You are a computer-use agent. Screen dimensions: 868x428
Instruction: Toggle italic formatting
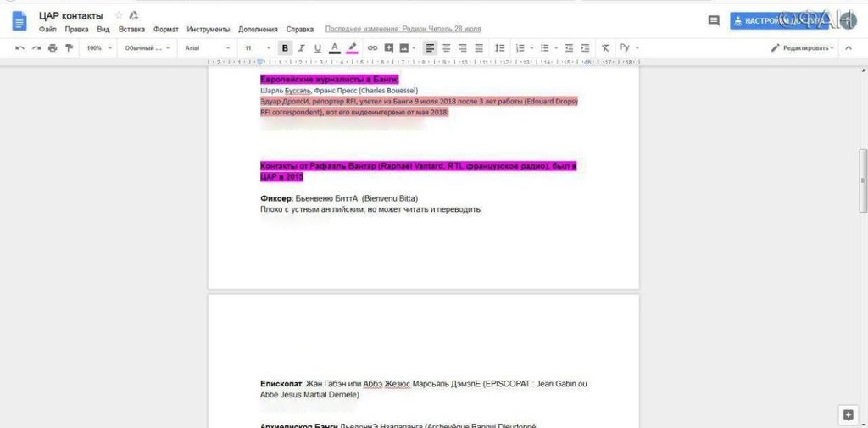302,48
